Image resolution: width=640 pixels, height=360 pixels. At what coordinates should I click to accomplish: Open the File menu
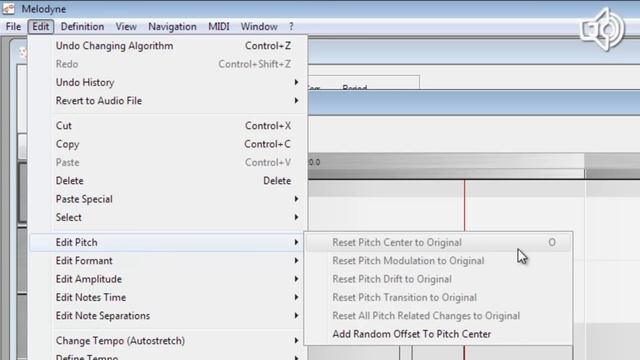tap(13, 27)
